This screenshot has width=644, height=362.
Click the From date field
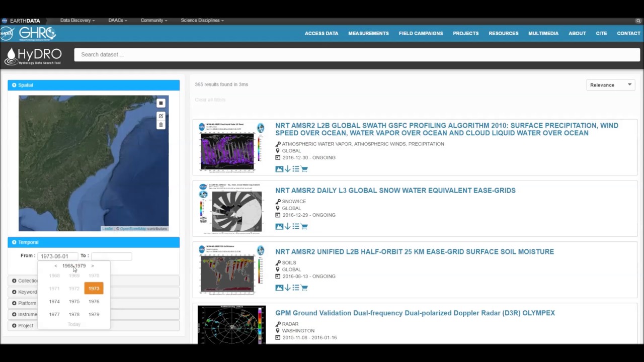58,256
